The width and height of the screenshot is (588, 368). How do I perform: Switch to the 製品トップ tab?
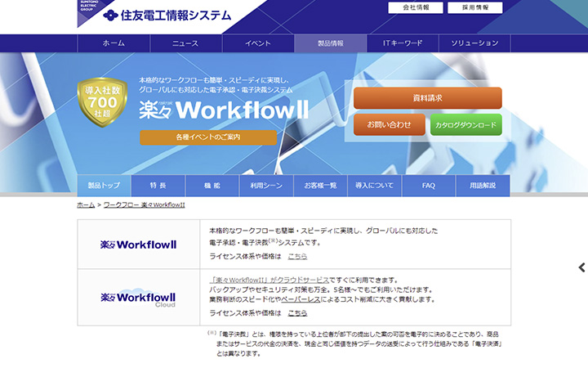(x=104, y=185)
